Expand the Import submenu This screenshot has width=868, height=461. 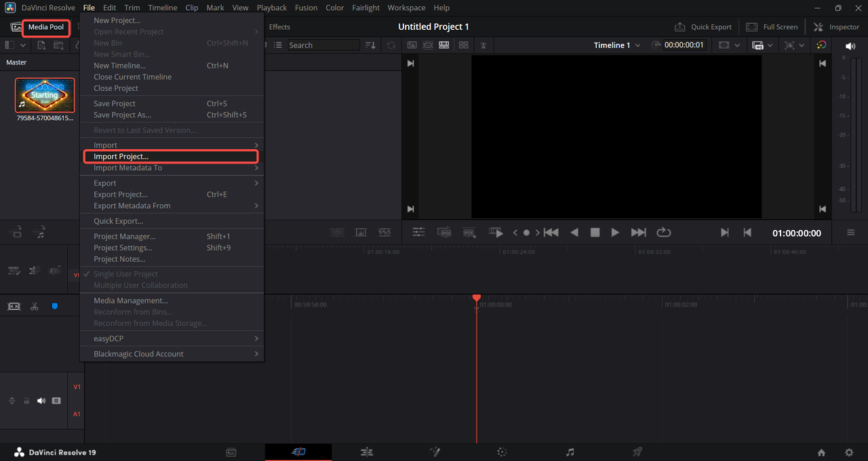tap(172, 145)
